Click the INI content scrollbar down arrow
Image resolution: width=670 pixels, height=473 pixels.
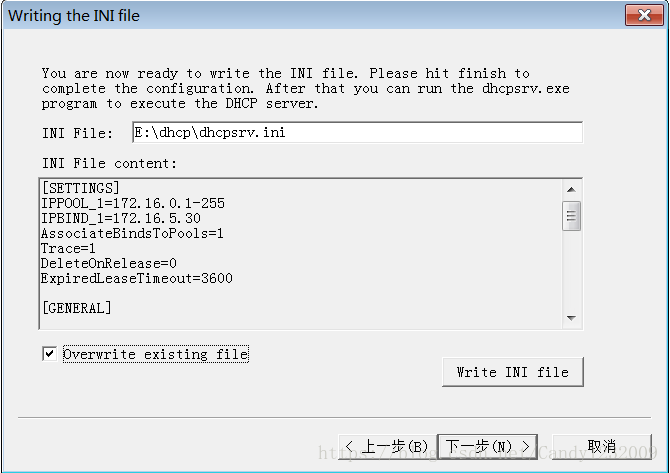tap(571, 318)
